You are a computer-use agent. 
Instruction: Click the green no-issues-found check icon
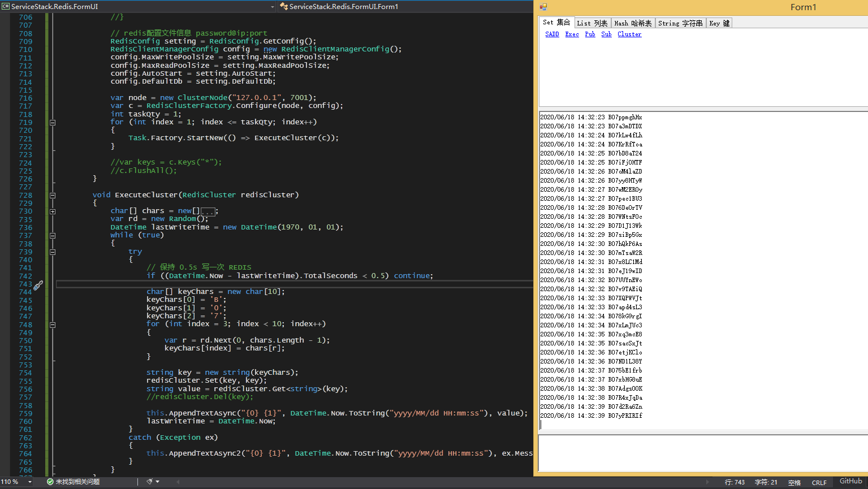(50, 482)
